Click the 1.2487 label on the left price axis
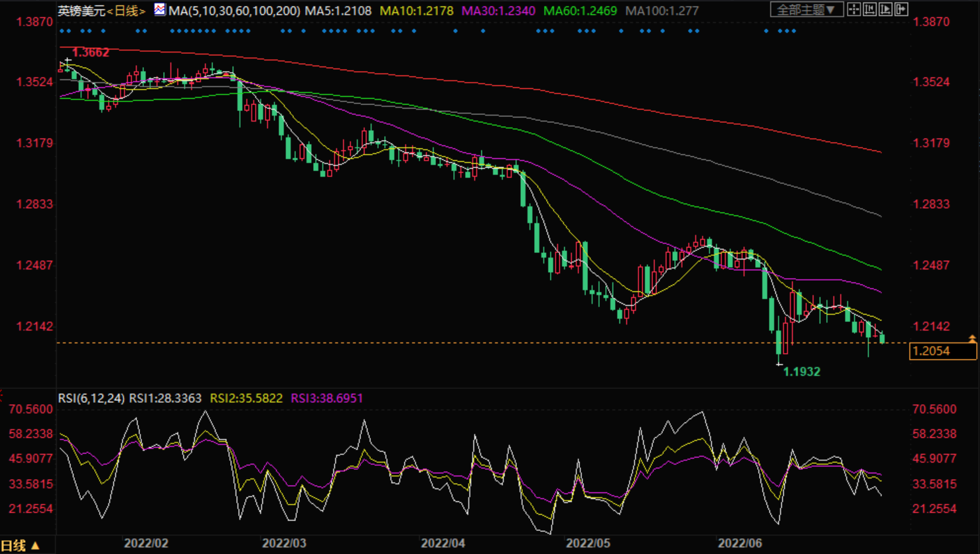980x554 pixels. coord(35,265)
